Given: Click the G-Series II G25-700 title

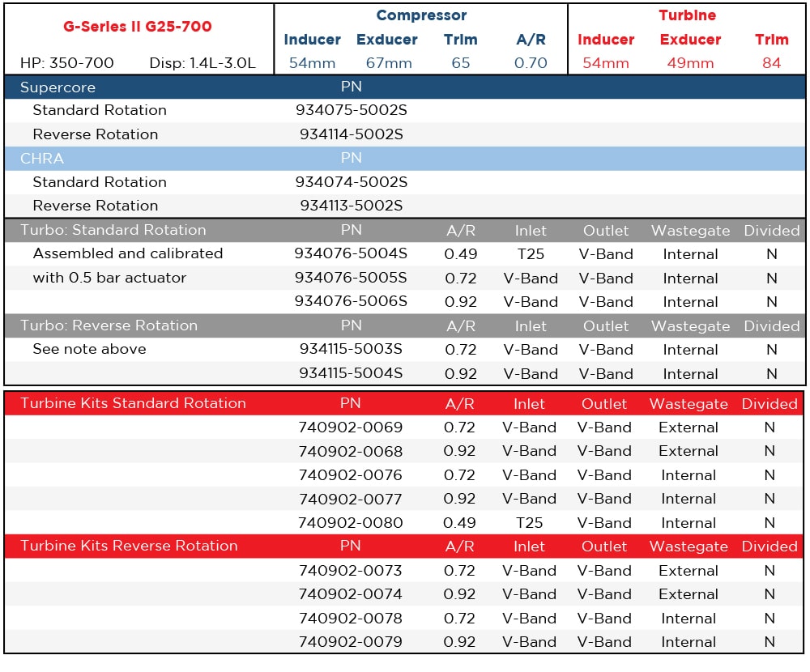Looking at the screenshot, I should point(138,27).
